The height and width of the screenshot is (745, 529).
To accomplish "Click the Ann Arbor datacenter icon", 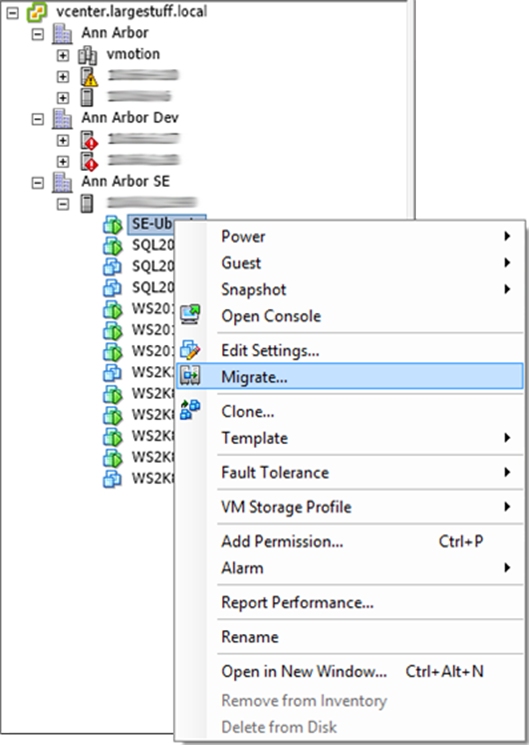I will click(x=62, y=33).
